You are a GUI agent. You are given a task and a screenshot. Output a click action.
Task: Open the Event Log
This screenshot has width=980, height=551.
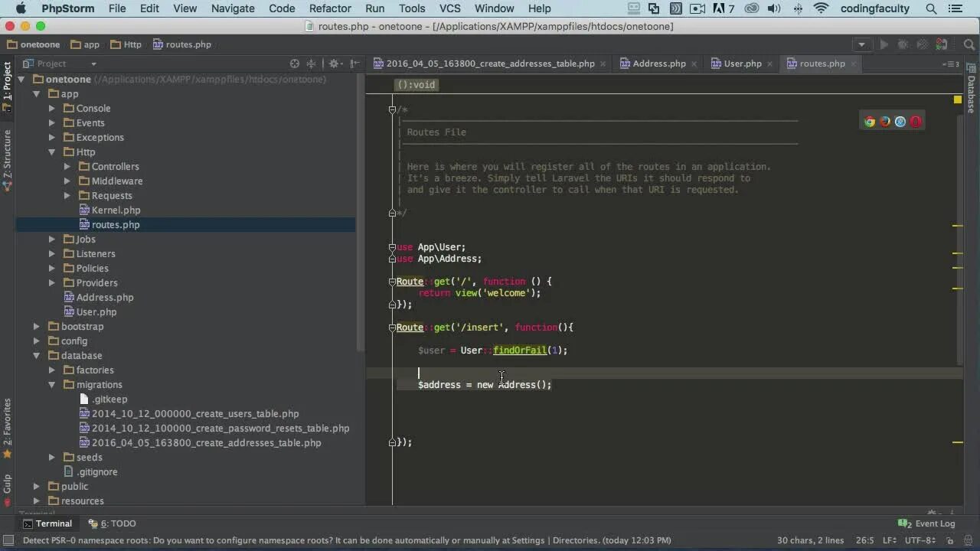pos(927,523)
